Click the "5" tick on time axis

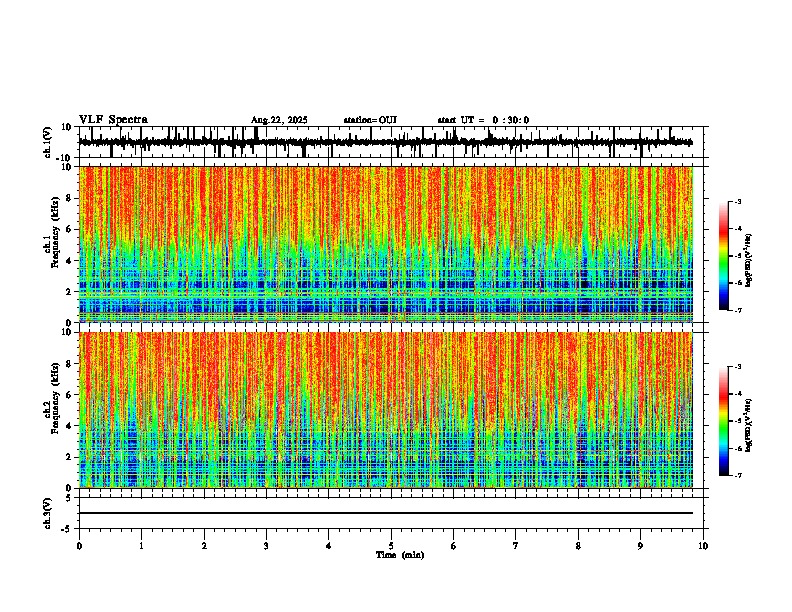point(391,546)
